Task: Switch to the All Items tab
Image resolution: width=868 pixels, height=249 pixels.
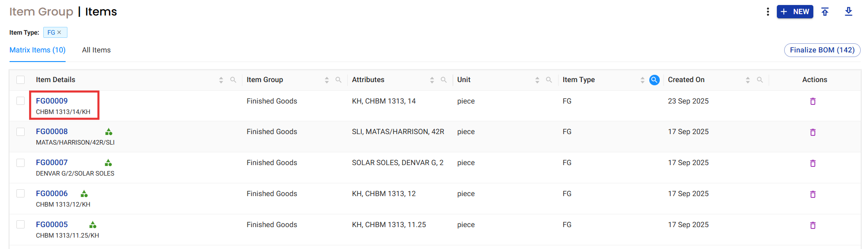Action: pyautogui.click(x=96, y=50)
